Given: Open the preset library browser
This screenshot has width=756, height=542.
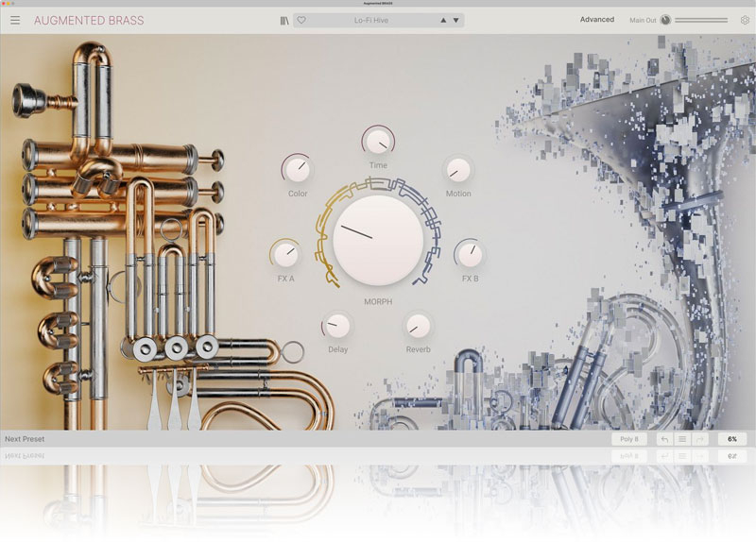Looking at the screenshot, I should click(x=285, y=20).
